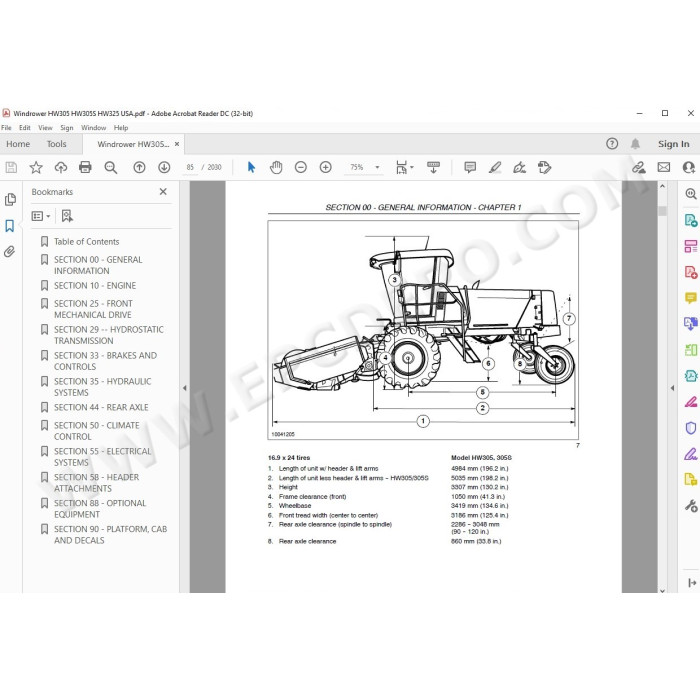Open the Edit menu
Viewport: 700px width, 700px height.
click(x=25, y=128)
